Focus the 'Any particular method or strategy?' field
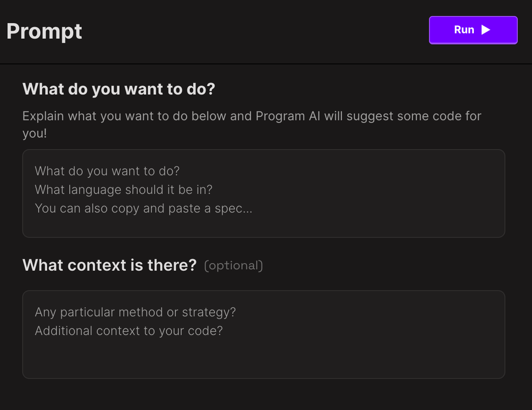The height and width of the screenshot is (410, 532). (x=264, y=334)
